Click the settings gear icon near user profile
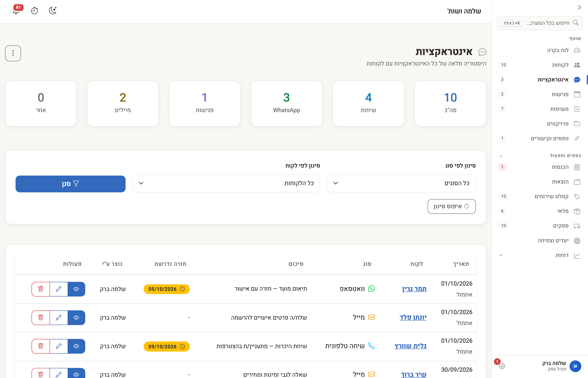 click(x=502, y=366)
